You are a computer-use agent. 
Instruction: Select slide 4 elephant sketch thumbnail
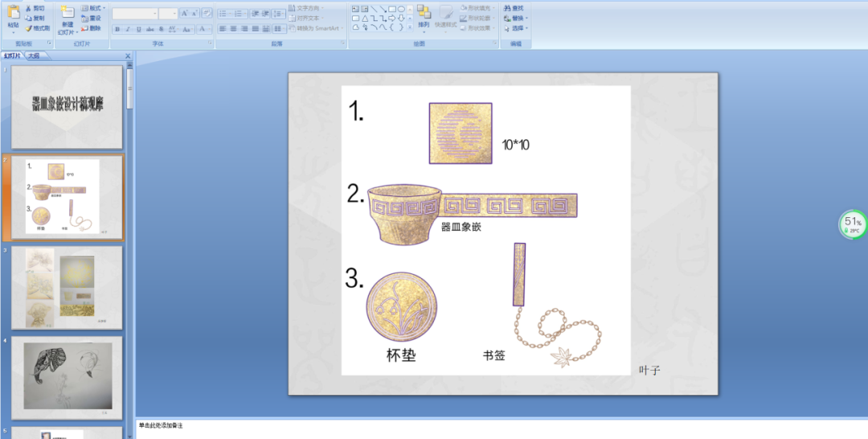[67, 378]
